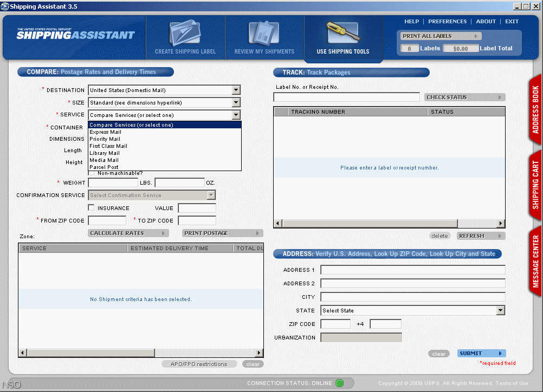The width and height of the screenshot is (543, 392).
Task: Click the green connection status indicator
Action: (x=339, y=383)
